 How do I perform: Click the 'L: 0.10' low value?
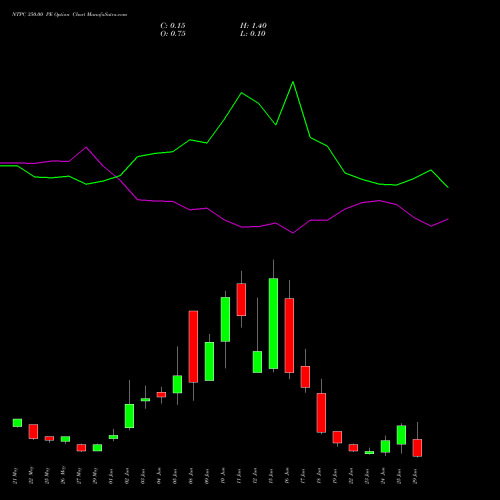(253, 34)
